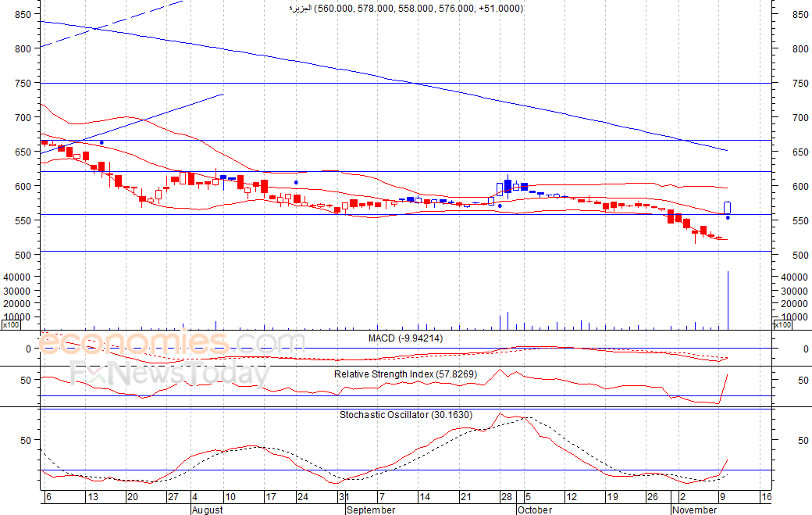The width and height of the screenshot is (812, 515).
Task: Click the Stochastic 50 label on right axis
Action: coord(803,441)
